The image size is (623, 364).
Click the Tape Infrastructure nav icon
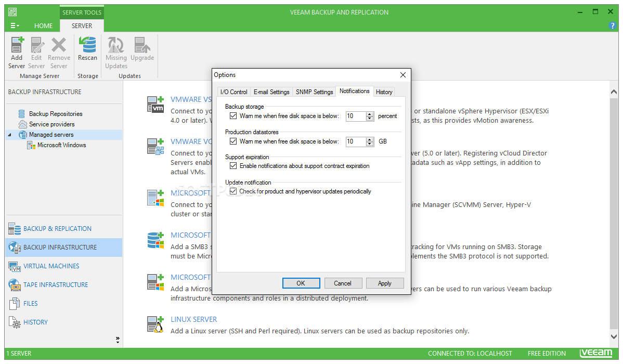(x=15, y=284)
